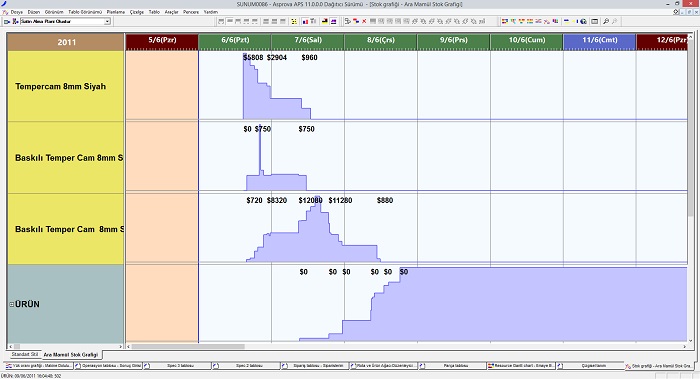Click the red X delete icon in the toolbar
Viewport: 700px width, 379px height.
click(x=364, y=21)
